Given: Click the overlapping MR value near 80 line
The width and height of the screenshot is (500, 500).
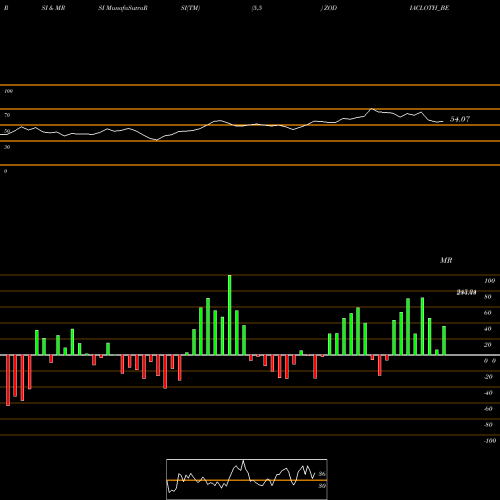Looking at the screenshot, I should (466, 293).
